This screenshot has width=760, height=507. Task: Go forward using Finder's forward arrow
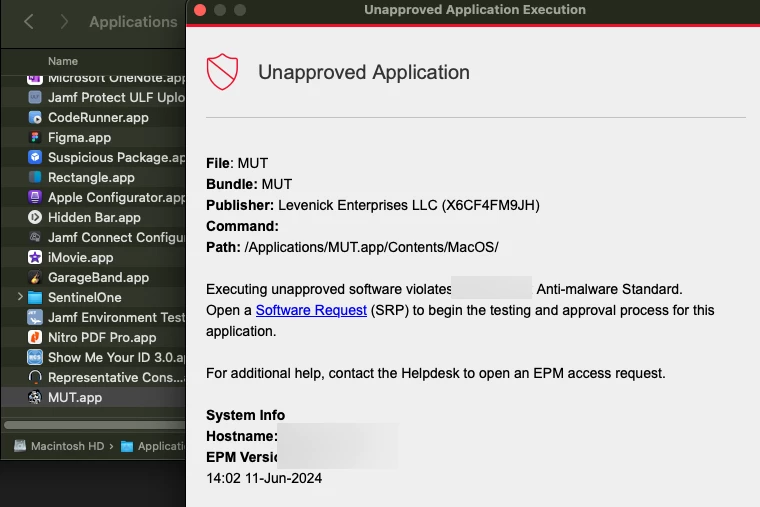tap(64, 21)
